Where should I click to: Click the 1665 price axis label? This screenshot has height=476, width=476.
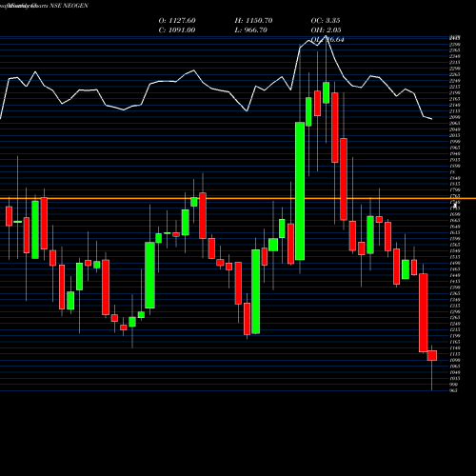click(x=455, y=221)
